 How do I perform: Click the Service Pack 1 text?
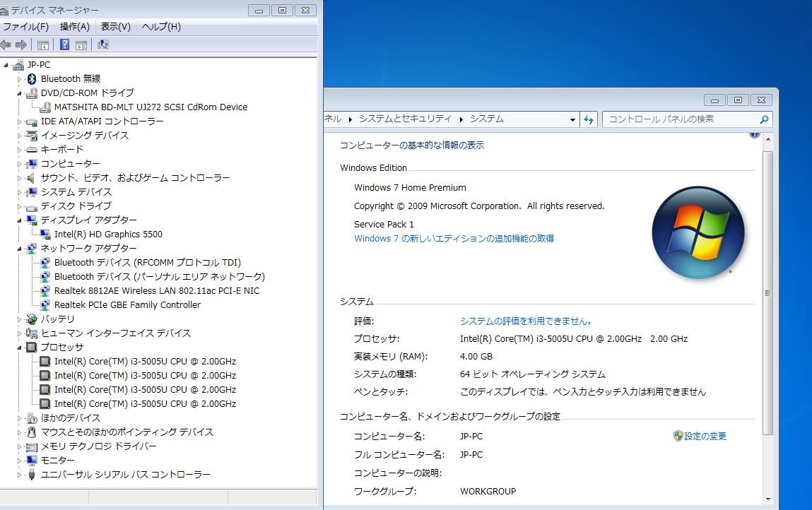click(384, 225)
